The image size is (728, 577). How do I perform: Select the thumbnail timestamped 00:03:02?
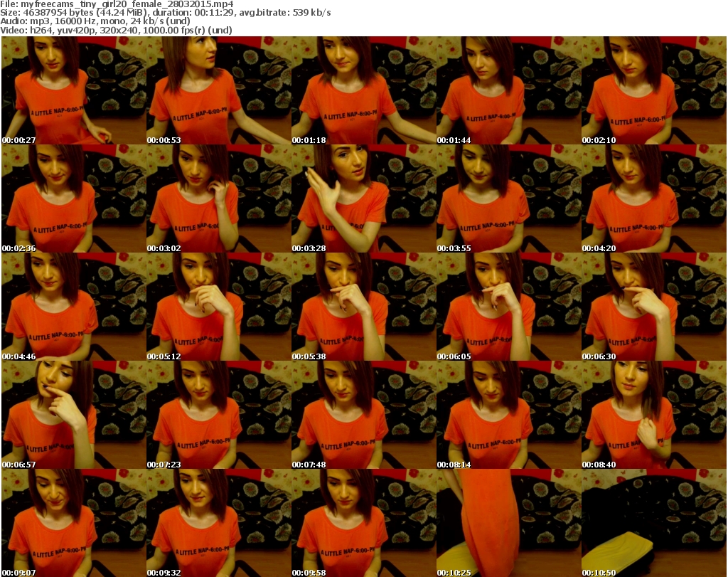[219, 198]
